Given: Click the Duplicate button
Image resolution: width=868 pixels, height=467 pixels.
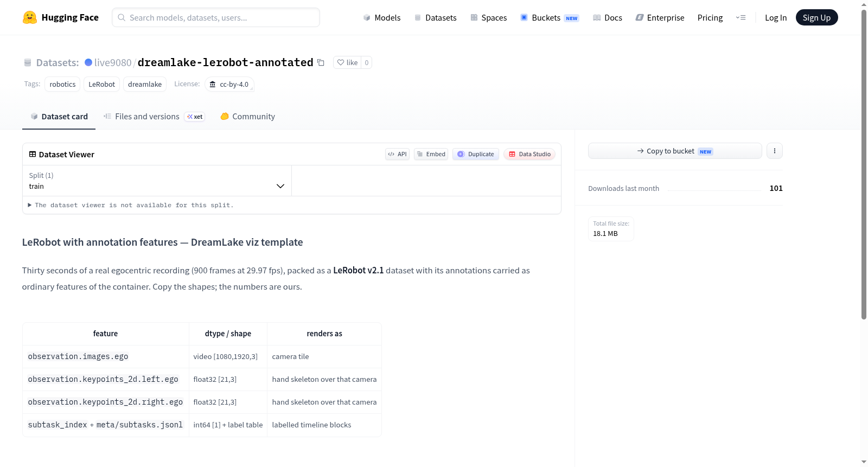Looking at the screenshot, I should [476, 154].
